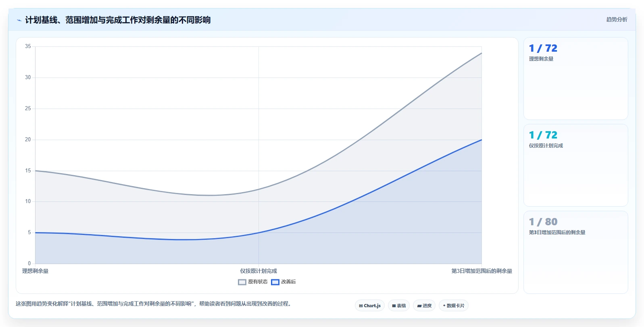Select the 表格 tag
The image size is (644, 327).
(x=399, y=306)
